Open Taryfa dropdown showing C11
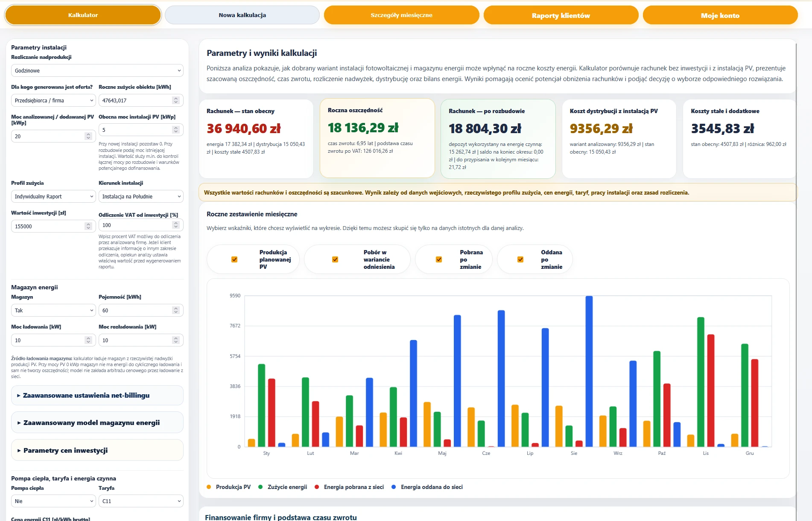This screenshot has height=521, width=812. click(x=141, y=501)
